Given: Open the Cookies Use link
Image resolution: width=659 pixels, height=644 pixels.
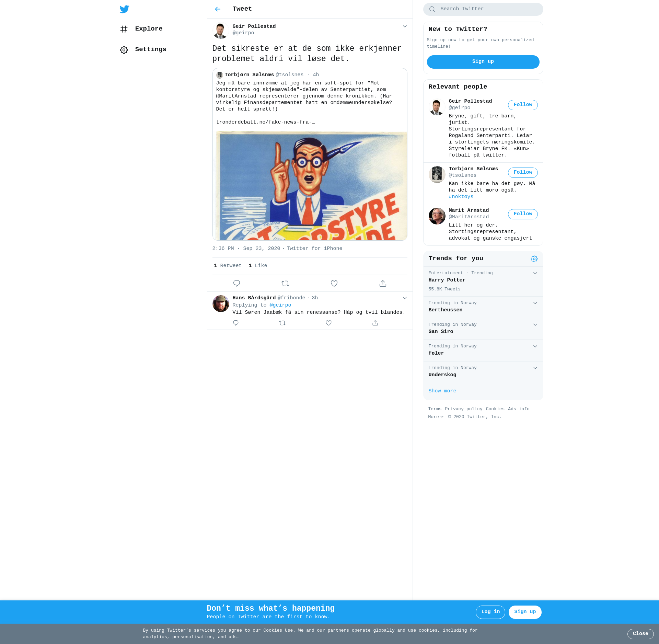Looking at the screenshot, I should [x=278, y=631].
